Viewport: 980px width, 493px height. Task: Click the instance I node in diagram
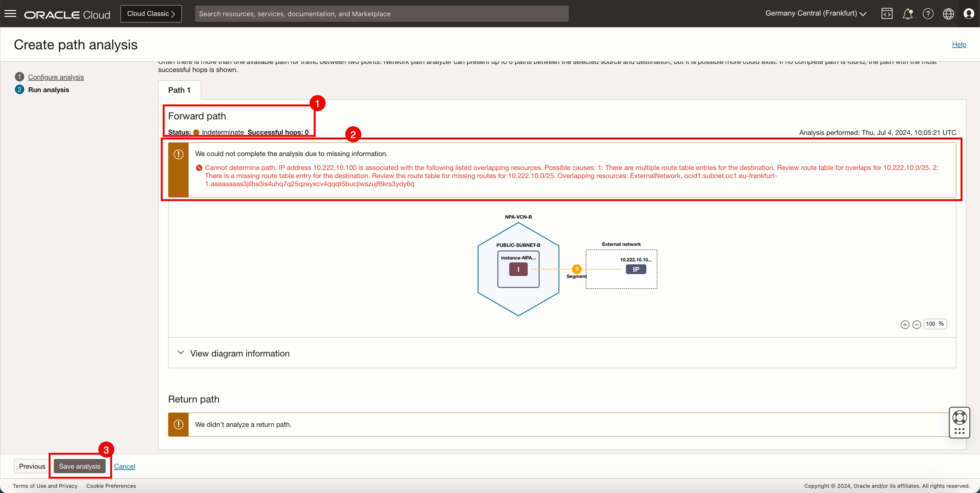tap(518, 269)
